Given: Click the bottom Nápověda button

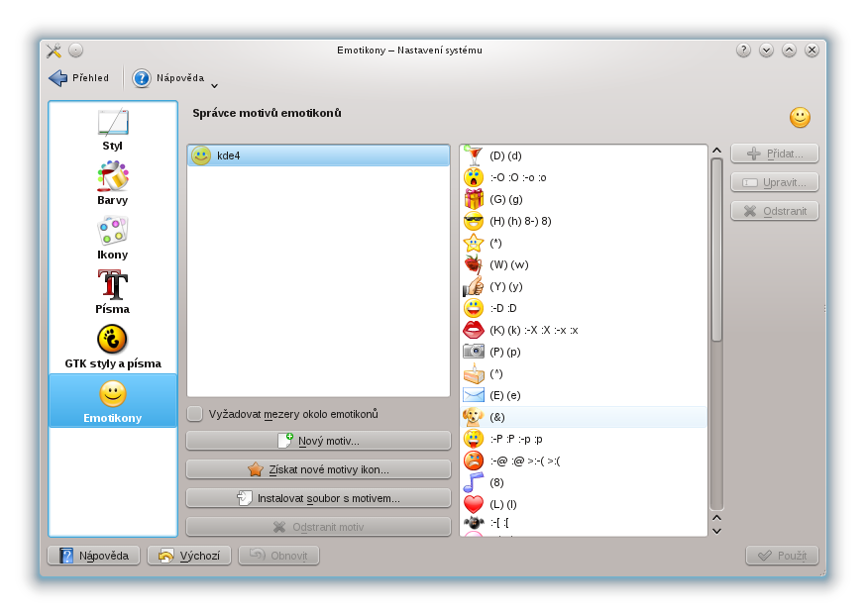Looking at the screenshot, I should [x=94, y=556].
